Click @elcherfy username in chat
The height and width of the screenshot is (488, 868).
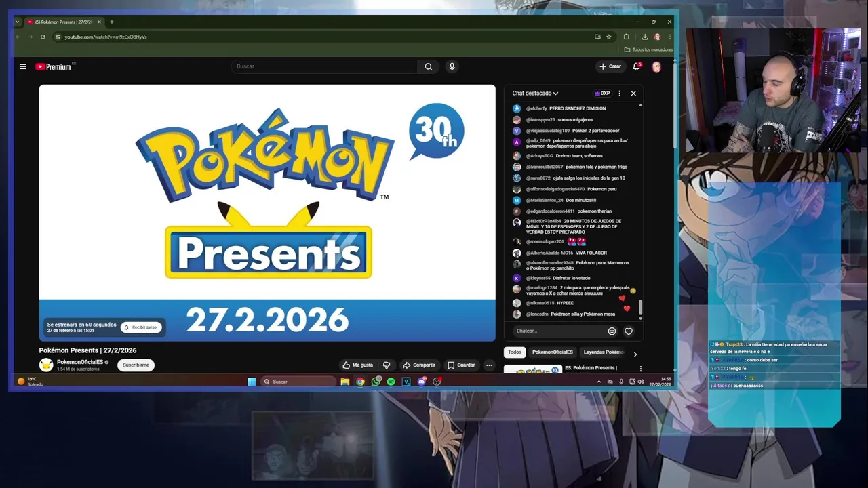(536, 108)
